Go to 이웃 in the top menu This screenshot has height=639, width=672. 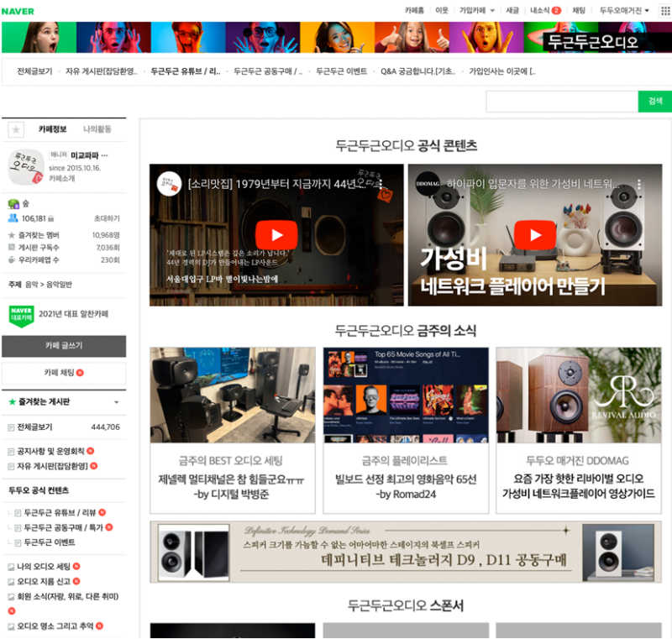tap(442, 11)
